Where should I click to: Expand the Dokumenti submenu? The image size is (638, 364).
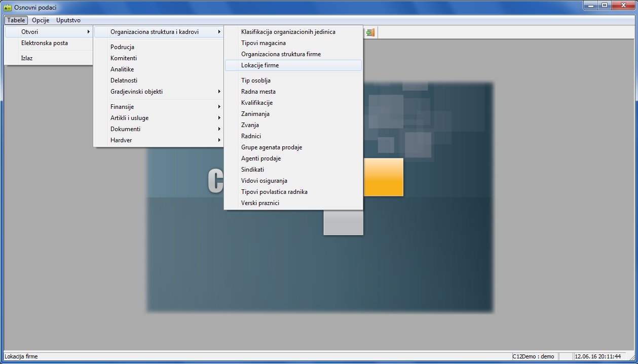(x=158, y=129)
